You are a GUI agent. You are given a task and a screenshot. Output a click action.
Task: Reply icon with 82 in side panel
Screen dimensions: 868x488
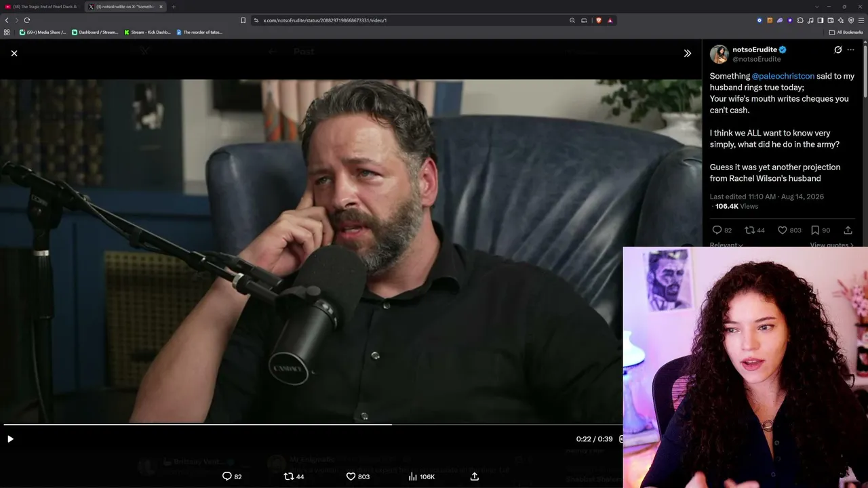[x=717, y=230]
